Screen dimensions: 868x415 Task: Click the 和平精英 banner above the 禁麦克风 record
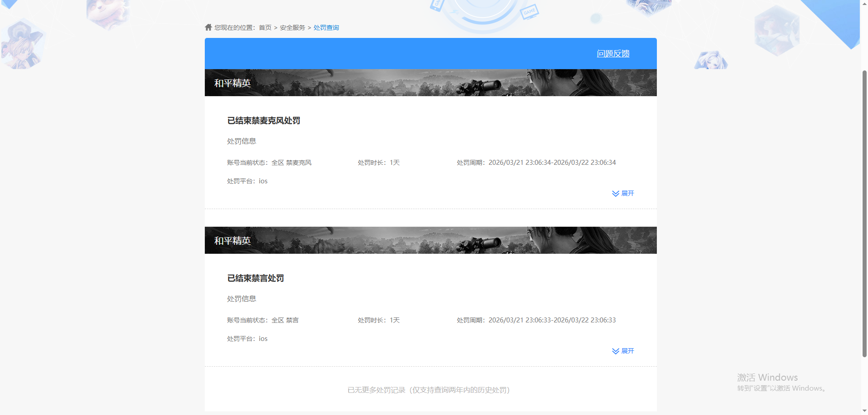click(x=431, y=83)
